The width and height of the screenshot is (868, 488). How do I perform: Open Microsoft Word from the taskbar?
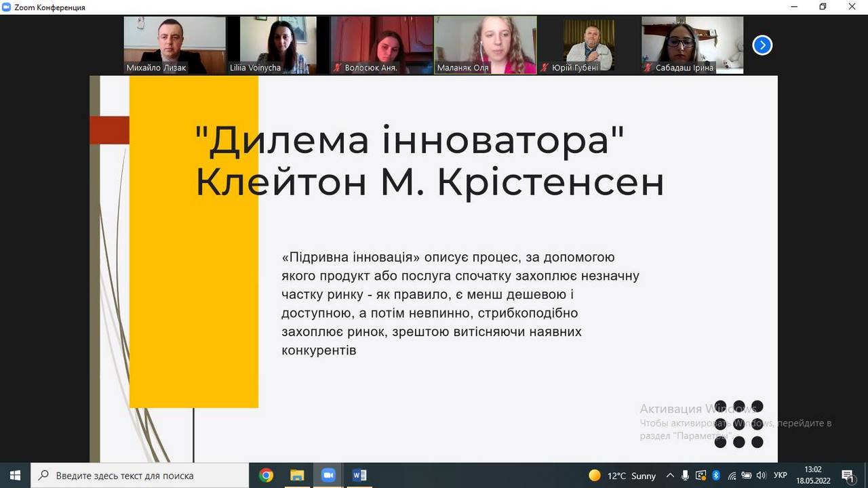pyautogui.click(x=359, y=475)
